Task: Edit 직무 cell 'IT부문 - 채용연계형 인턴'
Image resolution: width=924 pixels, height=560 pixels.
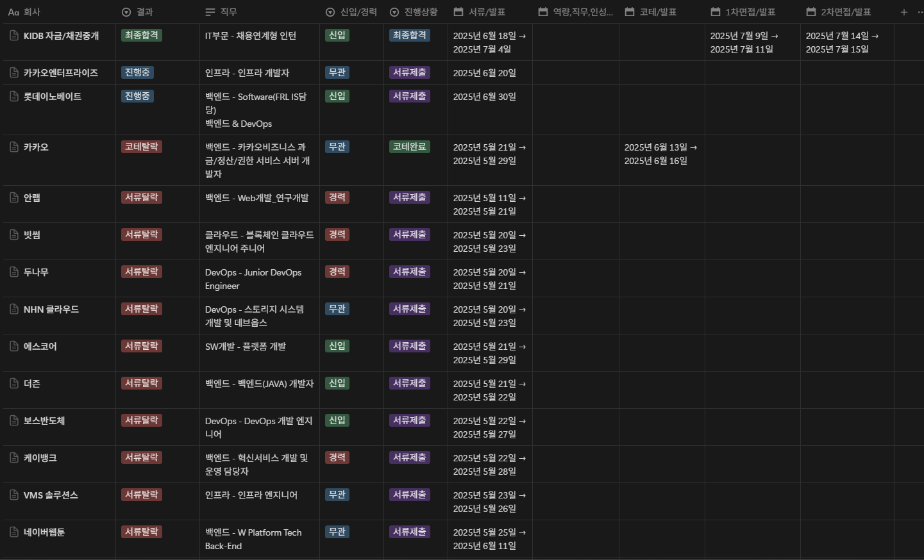Action: pyautogui.click(x=251, y=36)
